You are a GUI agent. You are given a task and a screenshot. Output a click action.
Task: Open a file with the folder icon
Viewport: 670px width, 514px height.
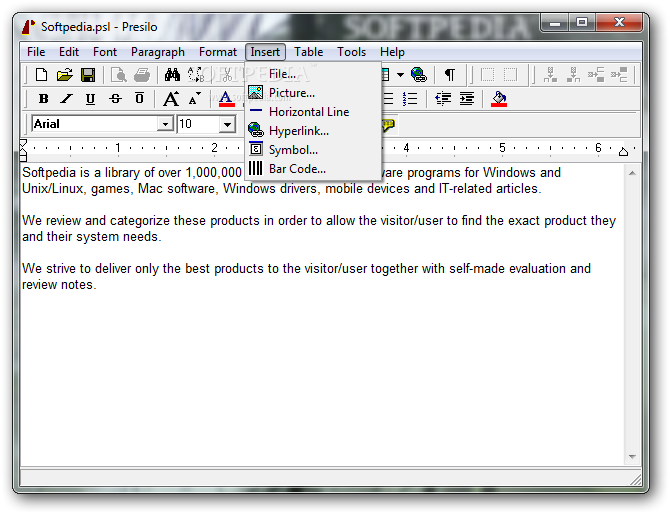65,75
